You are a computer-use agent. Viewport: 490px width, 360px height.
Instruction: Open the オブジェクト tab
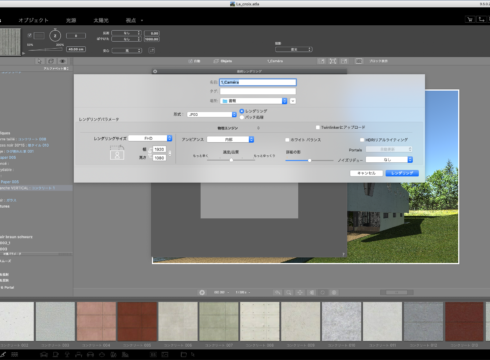(33, 20)
